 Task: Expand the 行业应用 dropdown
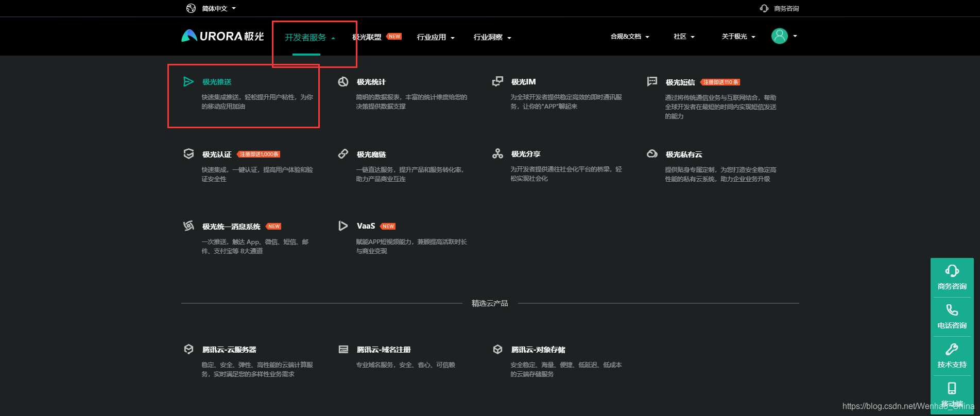(x=436, y=38)
